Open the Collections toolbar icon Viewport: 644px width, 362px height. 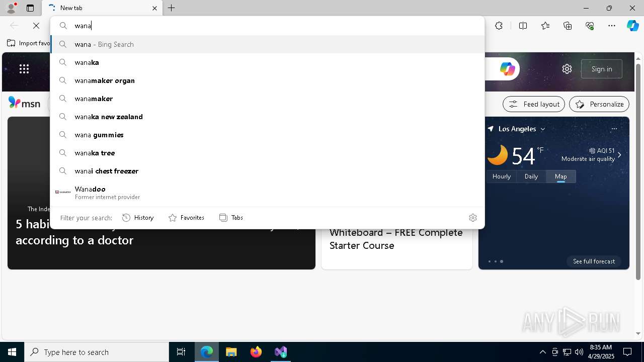pos(568,26)
